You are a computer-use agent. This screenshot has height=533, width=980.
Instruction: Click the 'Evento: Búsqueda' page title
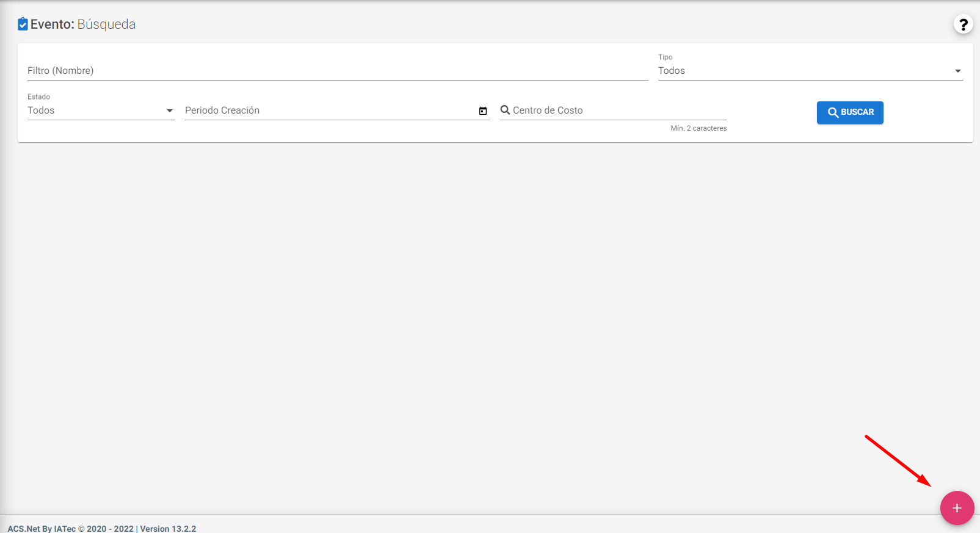pos(83,24)
